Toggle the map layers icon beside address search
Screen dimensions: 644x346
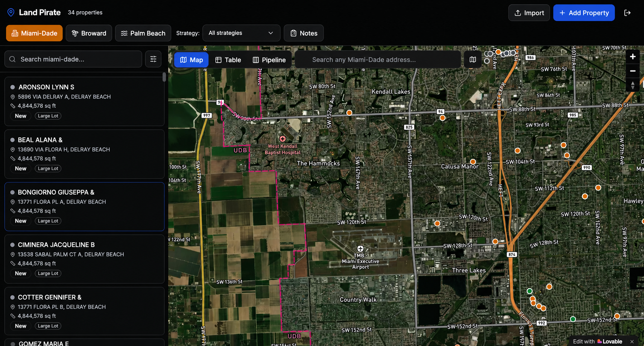[473, 59]
